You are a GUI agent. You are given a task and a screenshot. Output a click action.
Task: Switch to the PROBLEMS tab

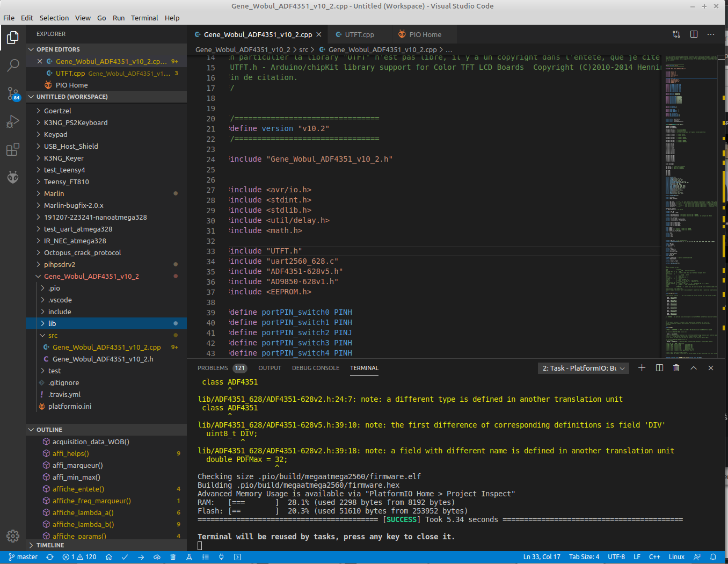click(x=213, y=368)
